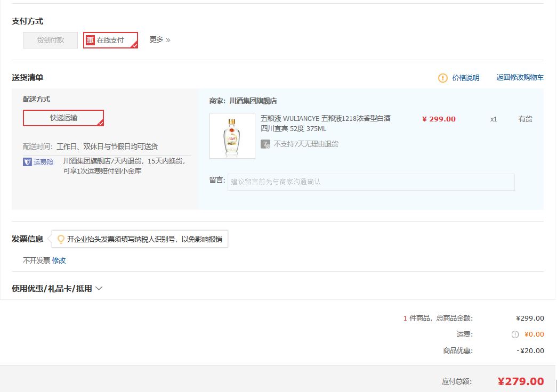
Task: Click the lightbulb tip icon beside 发票信息
Action: tap(61, 239)
